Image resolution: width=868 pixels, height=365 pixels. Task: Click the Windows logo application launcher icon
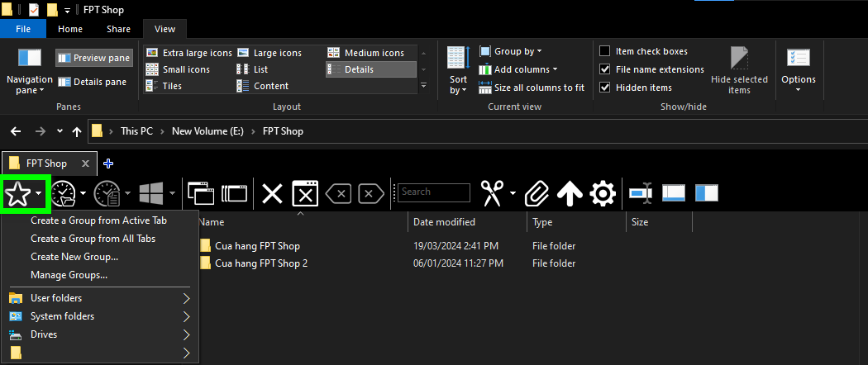[x=151, y=193]
